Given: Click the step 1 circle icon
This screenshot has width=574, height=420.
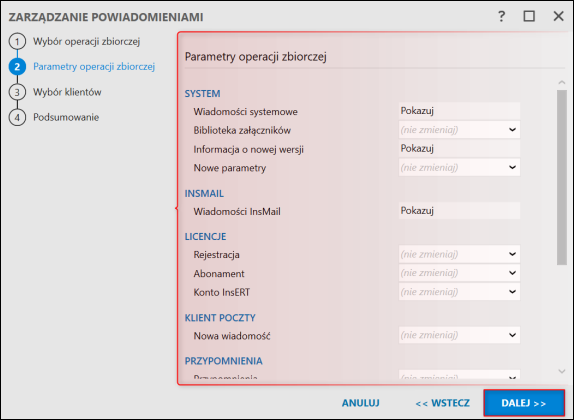Looking at the screenshot, I should pos(17,41).
